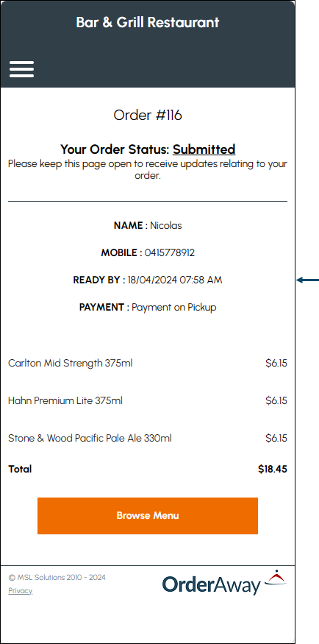The image size is (319, 644).
Task: Click the $18.45 total amount
Action: pyautogui.click(x=273, y=469)
